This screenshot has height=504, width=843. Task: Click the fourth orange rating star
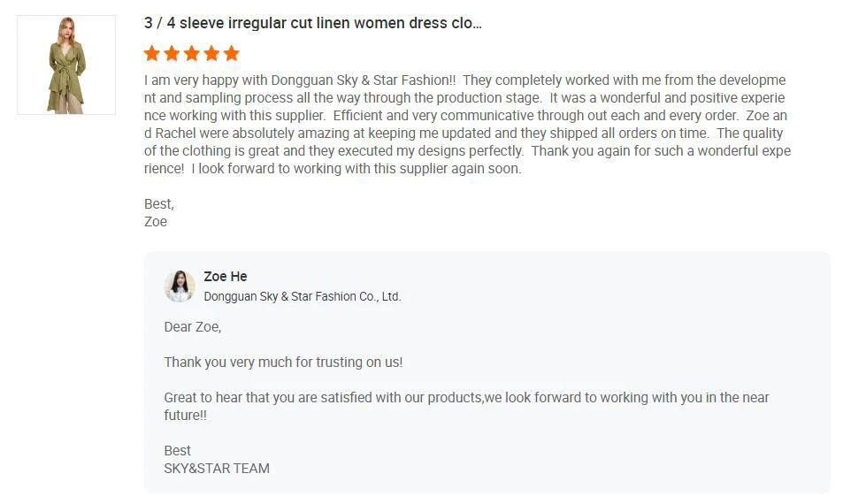point(211,53)
